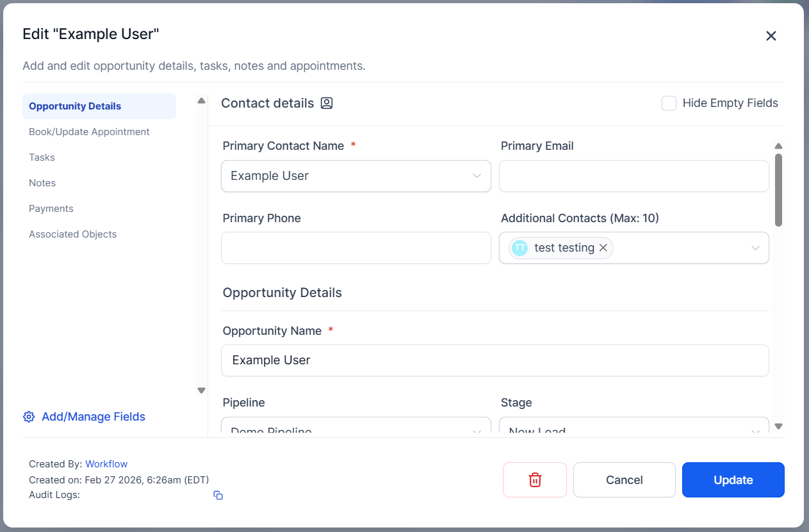The image size is (809, 532).
Task: Click the contact card icon beside Contact details
Action: [x=327, y=103]
